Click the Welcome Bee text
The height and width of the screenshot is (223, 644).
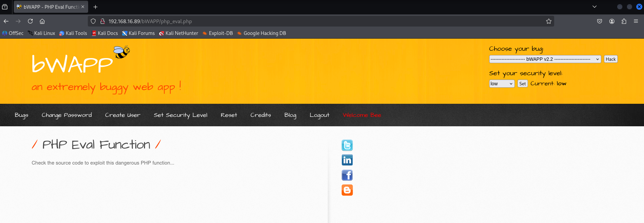point(362,115)
